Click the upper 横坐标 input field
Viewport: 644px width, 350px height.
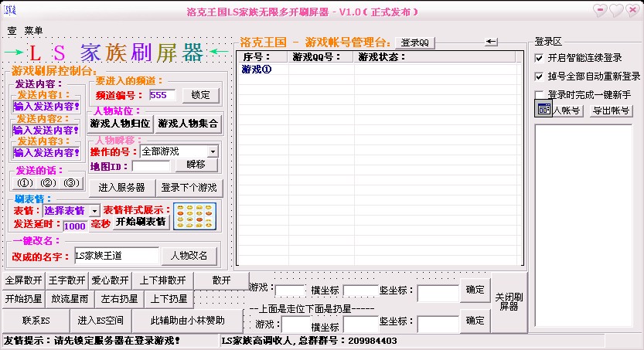(x=360, y=291)
